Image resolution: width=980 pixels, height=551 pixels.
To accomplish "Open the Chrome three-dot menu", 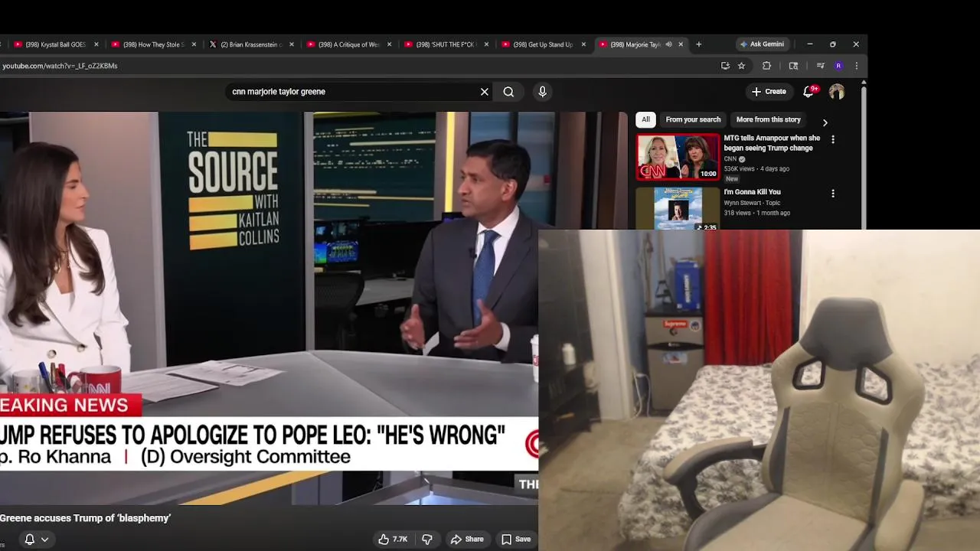I will coord(856,66).
